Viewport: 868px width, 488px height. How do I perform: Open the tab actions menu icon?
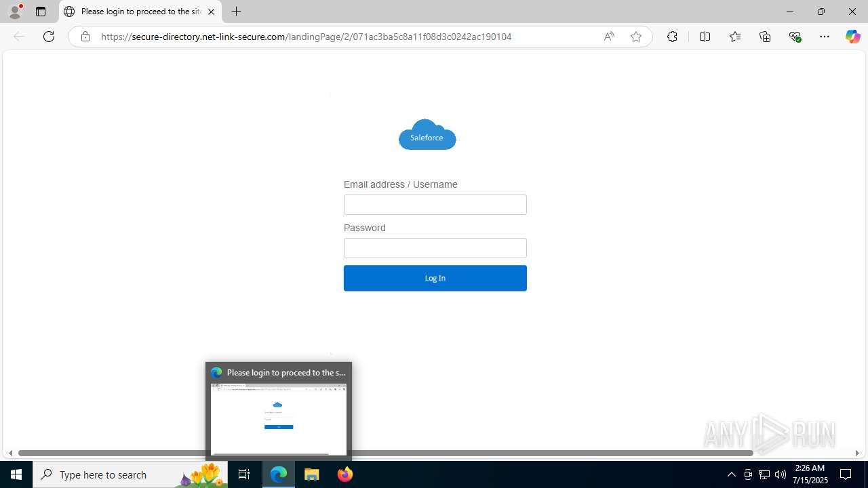coord(41,12)
